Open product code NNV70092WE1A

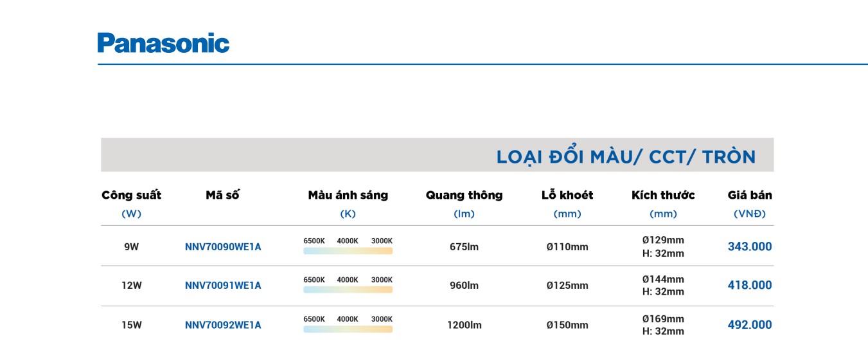coord(223,325)
